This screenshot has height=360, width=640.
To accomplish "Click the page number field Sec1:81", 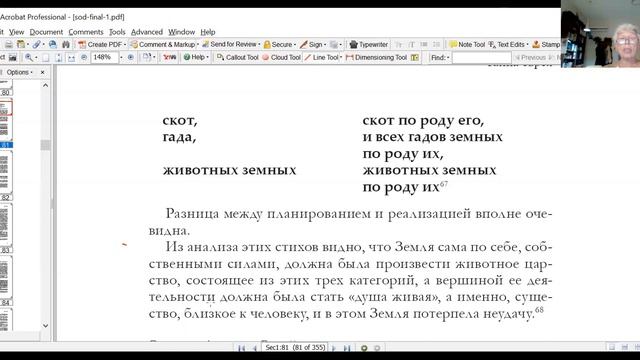I will (x=296, y=348).
